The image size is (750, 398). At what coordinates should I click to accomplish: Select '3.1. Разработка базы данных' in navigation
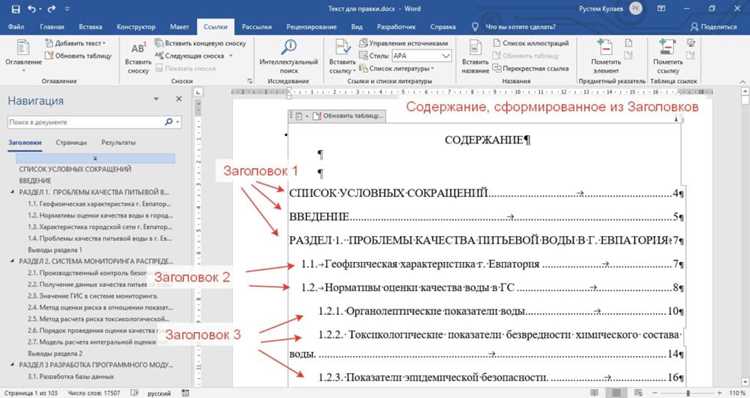pos(70,376)
